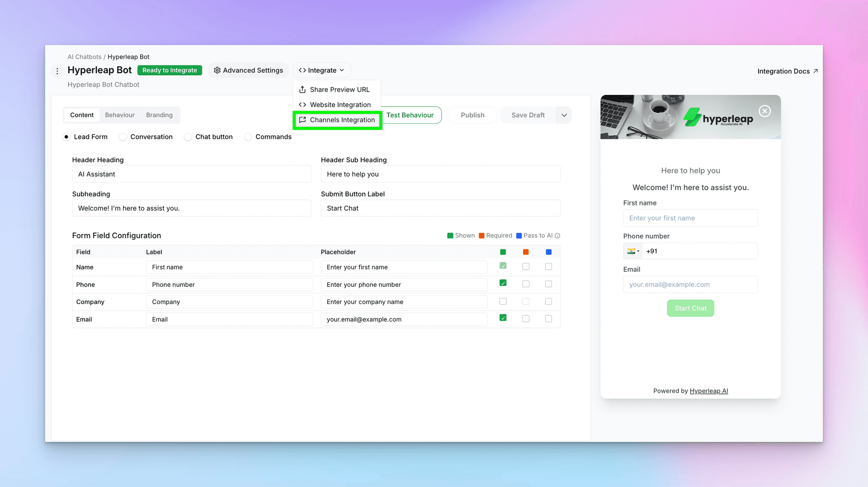Toggle Shown checkbox for Company field
This screenshot has height=487, width=868.
[503, 301]
